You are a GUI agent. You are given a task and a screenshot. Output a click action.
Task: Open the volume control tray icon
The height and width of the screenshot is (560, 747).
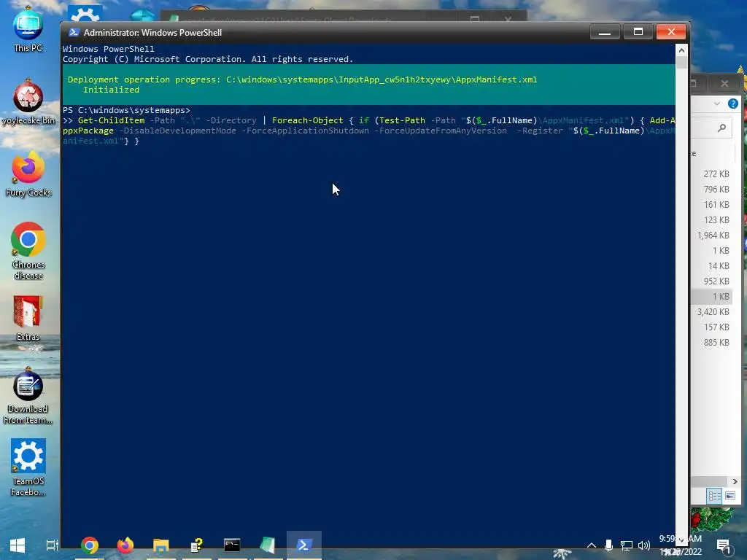click(x=643, y=545)
